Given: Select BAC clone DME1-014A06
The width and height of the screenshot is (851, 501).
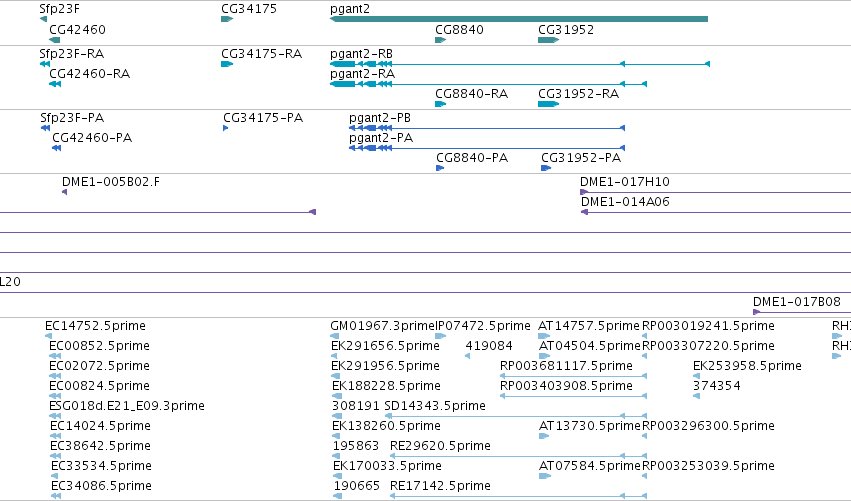Looking at the screenshot, I should click(716, 212).
